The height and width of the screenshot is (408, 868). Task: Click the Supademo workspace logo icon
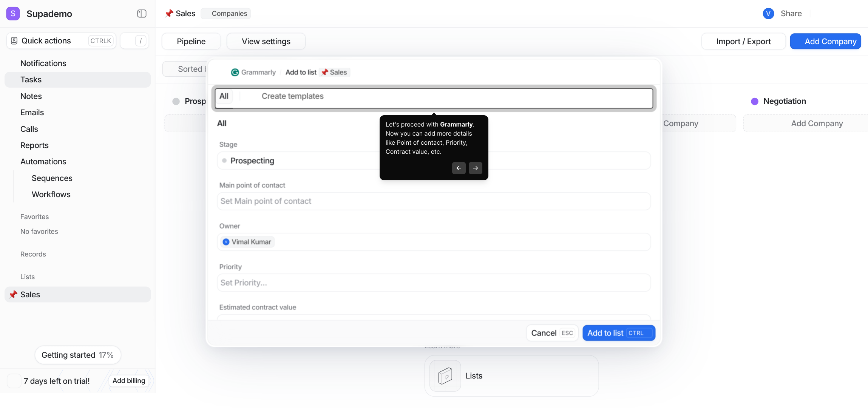click(x=13, y=14)
